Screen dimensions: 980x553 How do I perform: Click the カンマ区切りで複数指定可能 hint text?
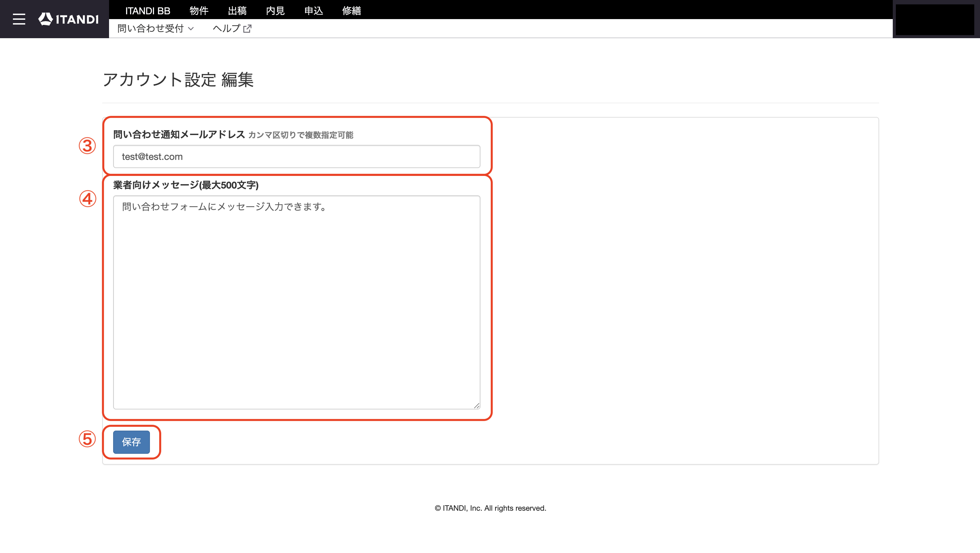(301, 135)
